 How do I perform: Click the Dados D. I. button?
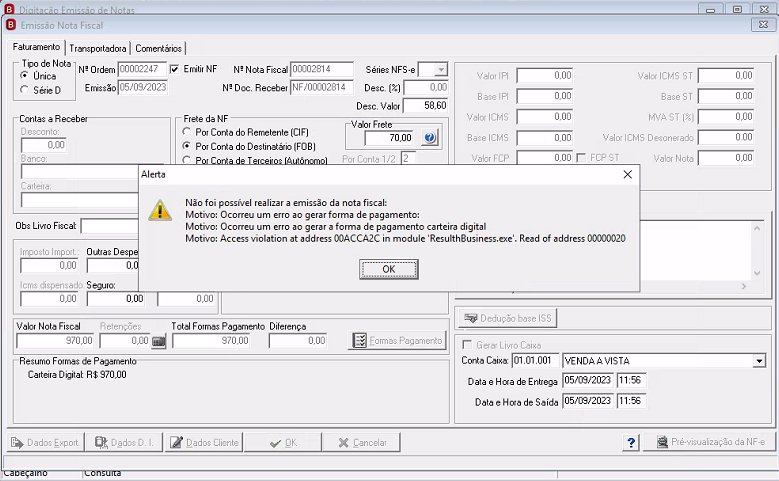coord(124,442)
